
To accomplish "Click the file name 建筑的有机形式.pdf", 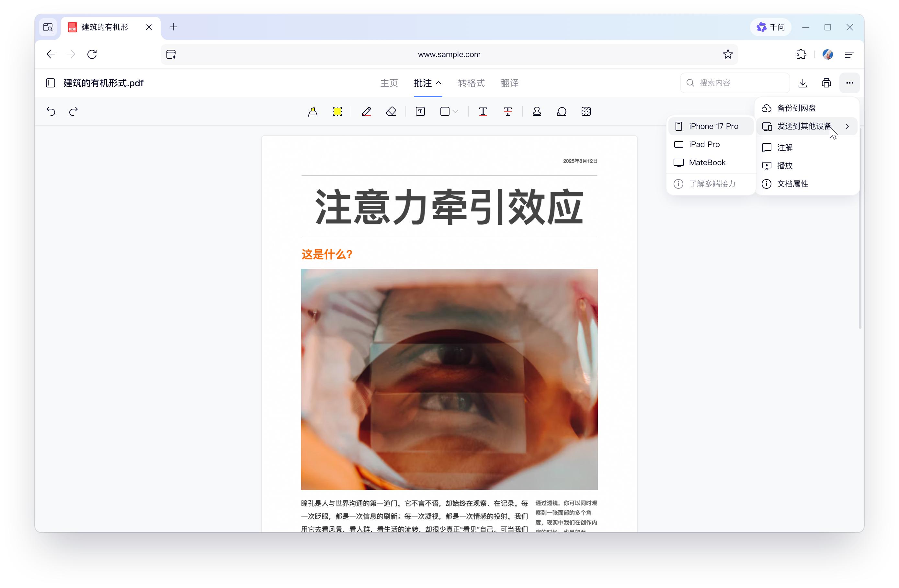I will [104, 83].
